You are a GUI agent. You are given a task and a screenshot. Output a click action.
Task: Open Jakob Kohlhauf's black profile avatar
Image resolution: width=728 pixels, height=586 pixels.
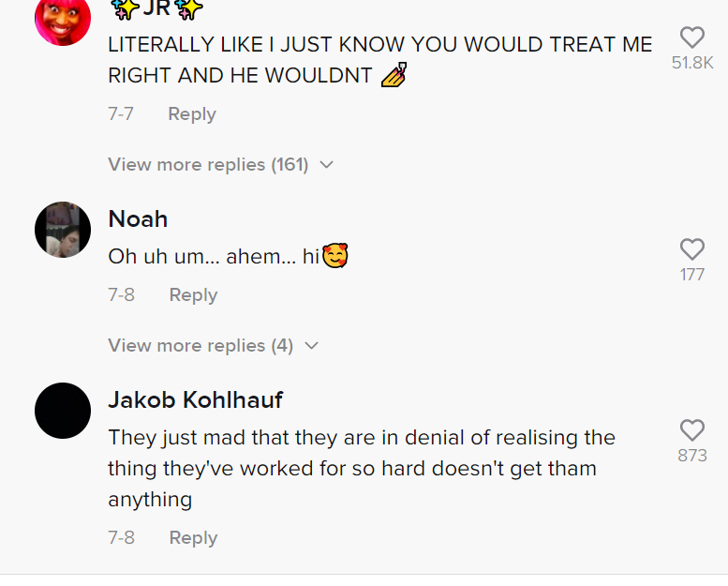point(63,411)
